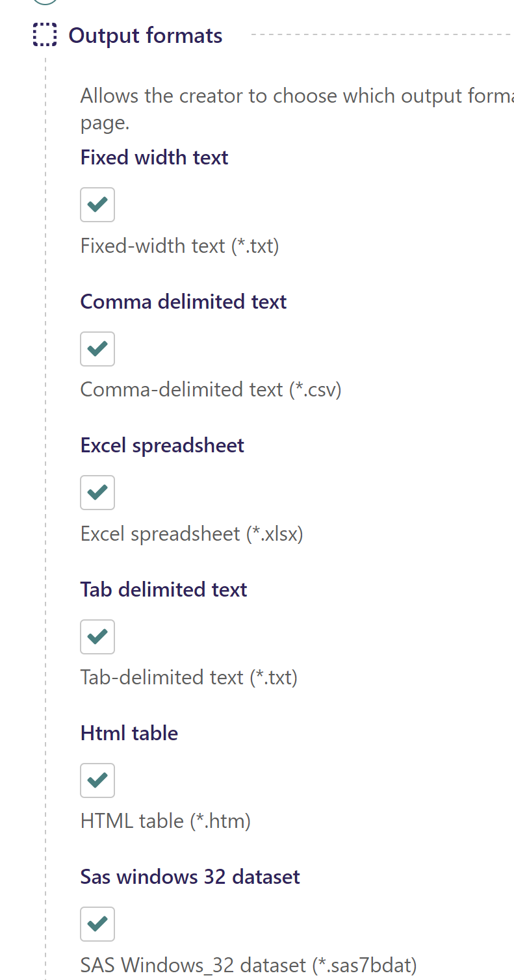Click the Excel spreadsheet (*.xlsx) caption text

191,534
